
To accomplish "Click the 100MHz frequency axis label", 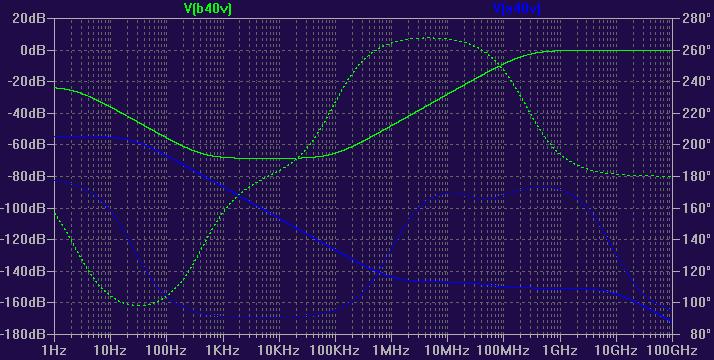I will coord(503,350).
